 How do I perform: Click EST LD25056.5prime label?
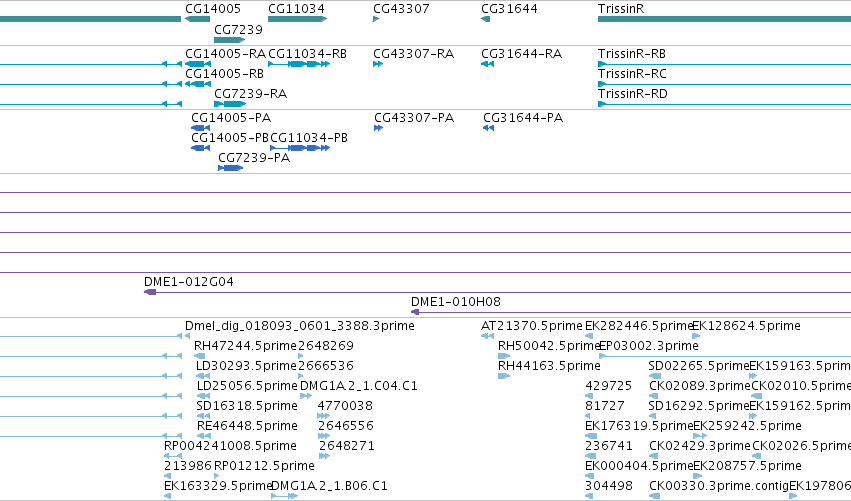[247, 386]
